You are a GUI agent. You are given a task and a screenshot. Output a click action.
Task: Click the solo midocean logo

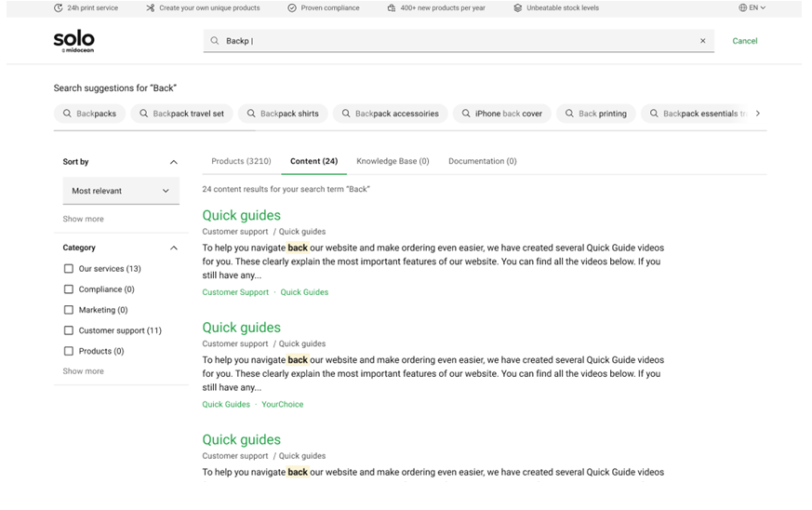74,42
